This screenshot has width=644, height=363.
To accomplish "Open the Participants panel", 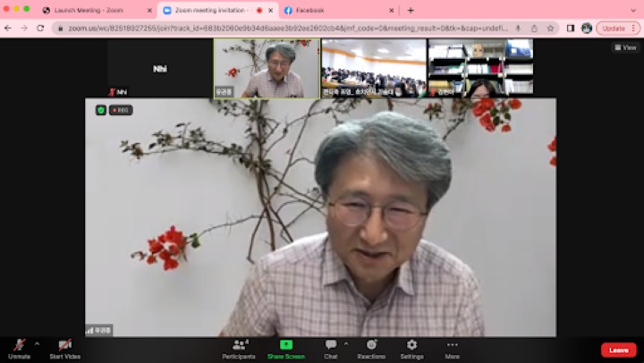I will [x=239, y=346].
